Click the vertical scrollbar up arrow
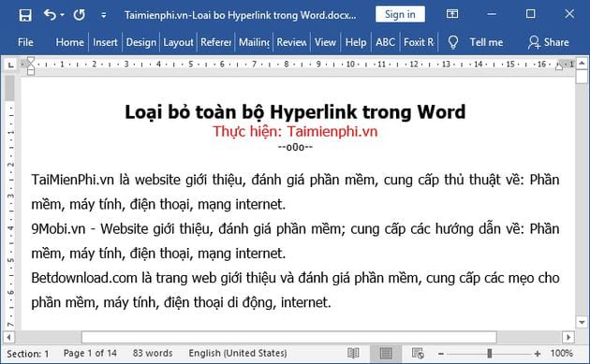Screen dimensions: 590x364 (582, 63)
